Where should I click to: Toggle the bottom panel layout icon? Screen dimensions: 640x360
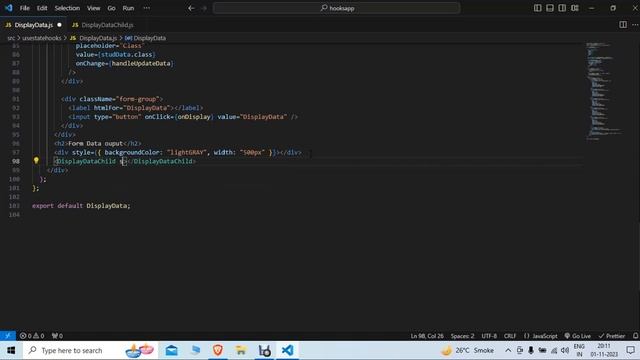550,8
